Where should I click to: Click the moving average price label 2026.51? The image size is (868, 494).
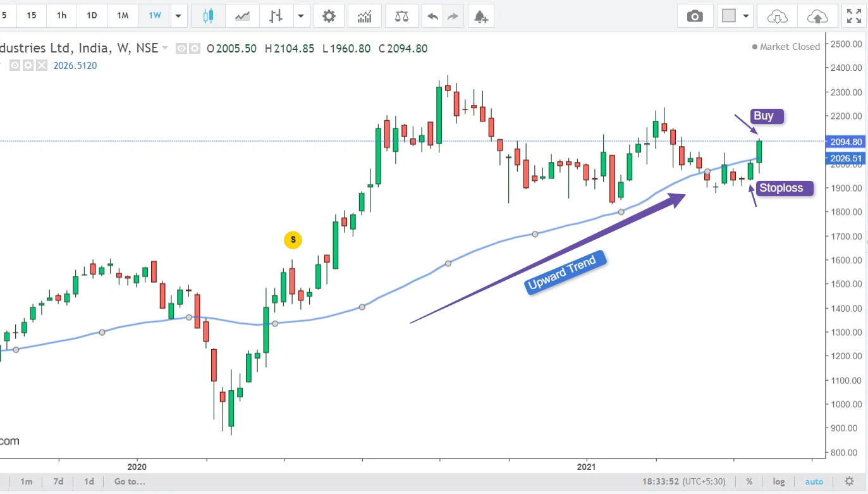tap(846, 159)
